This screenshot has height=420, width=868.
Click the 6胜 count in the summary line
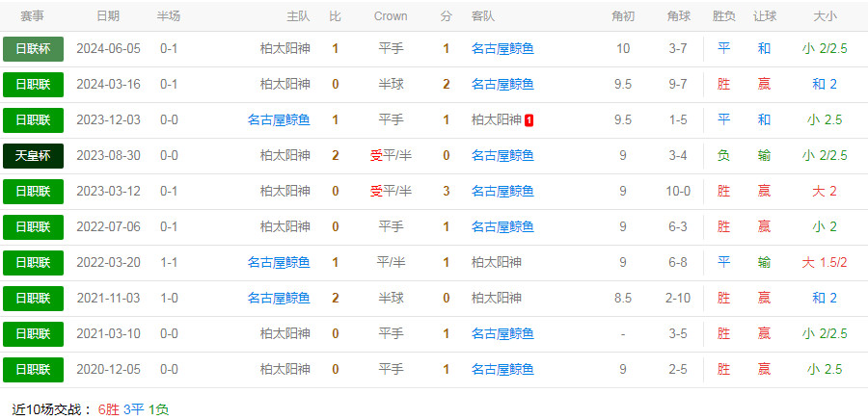point(108,409)
